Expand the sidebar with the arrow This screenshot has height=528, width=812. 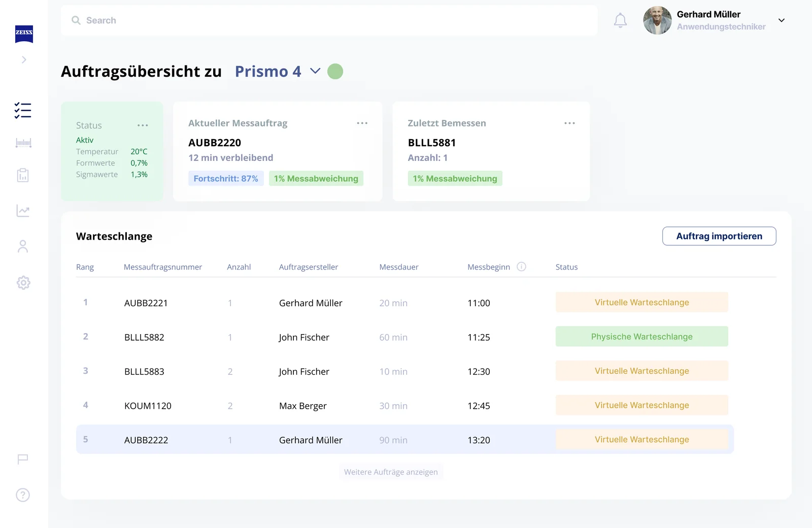pos(24,60)
